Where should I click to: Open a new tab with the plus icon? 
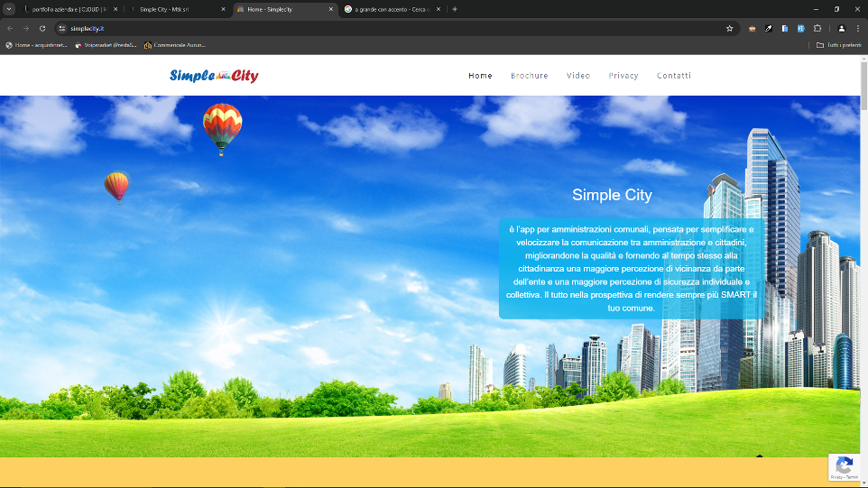tap(455, 9)
